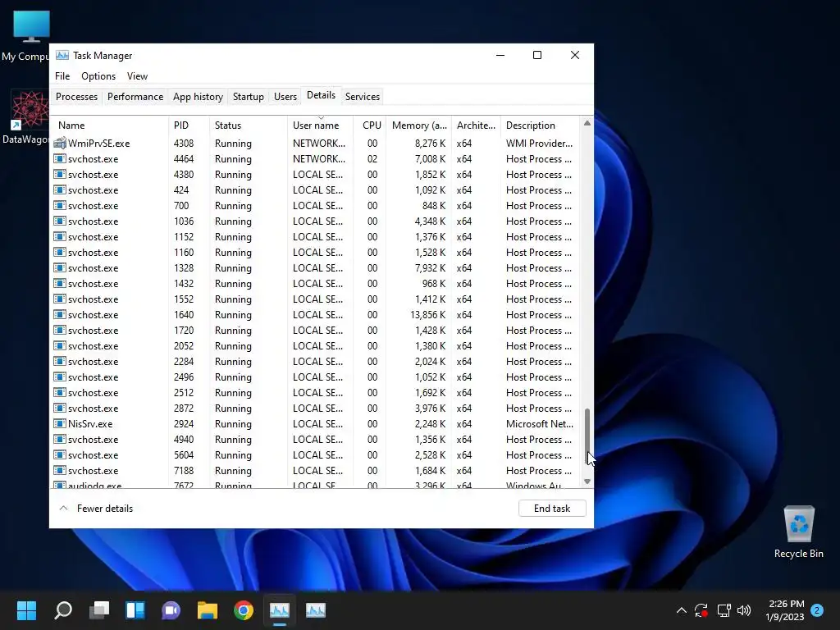The image size is (840, 630).
Task: Click the End task button
Action: point(552,509)
